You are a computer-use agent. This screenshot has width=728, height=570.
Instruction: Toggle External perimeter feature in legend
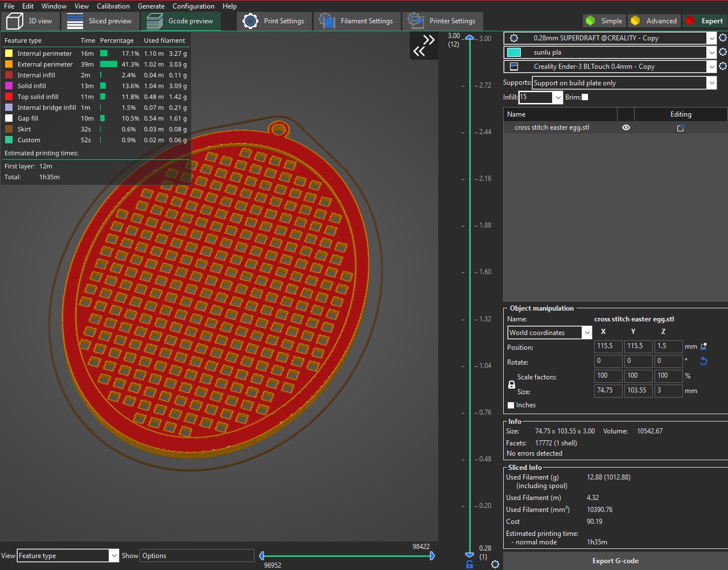96,64
